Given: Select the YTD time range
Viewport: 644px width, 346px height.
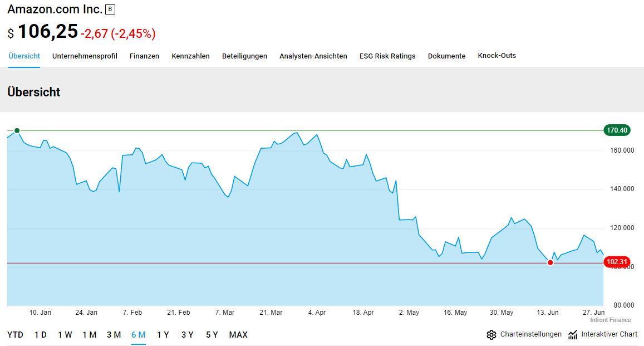Looking at the screenshot, I should [16, 335].
